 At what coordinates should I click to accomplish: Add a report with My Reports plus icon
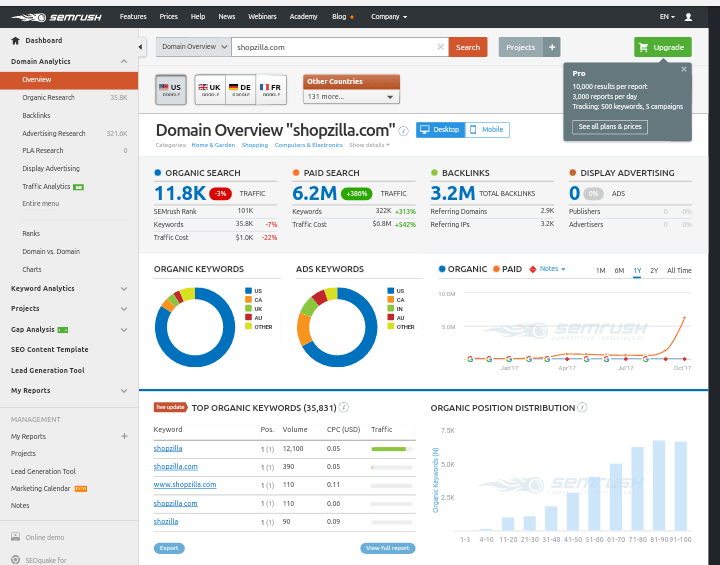[x=124, y=436]
